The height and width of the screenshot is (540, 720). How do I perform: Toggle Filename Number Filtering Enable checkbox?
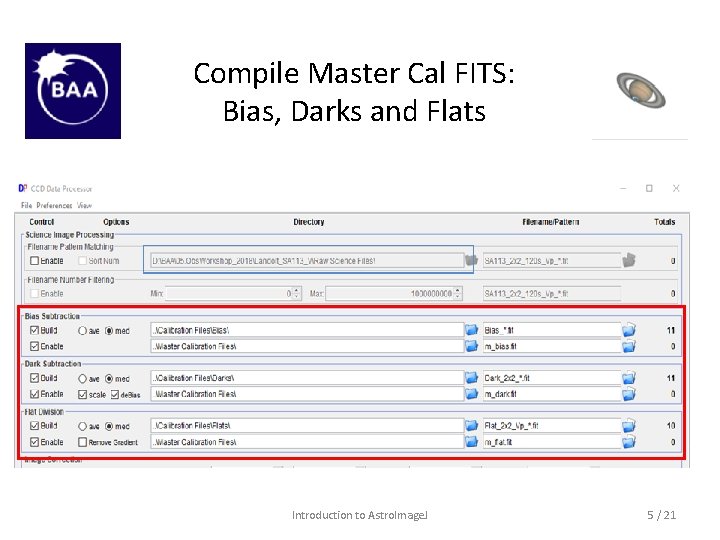coord(34,293)
